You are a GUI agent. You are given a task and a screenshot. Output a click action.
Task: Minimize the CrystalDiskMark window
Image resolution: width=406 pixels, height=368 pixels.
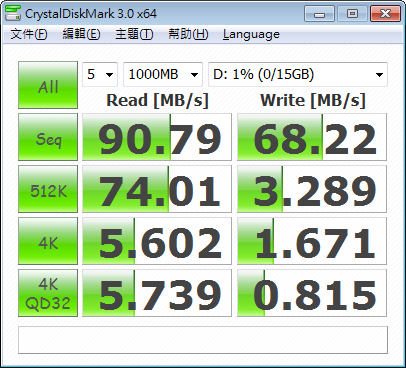319,14
